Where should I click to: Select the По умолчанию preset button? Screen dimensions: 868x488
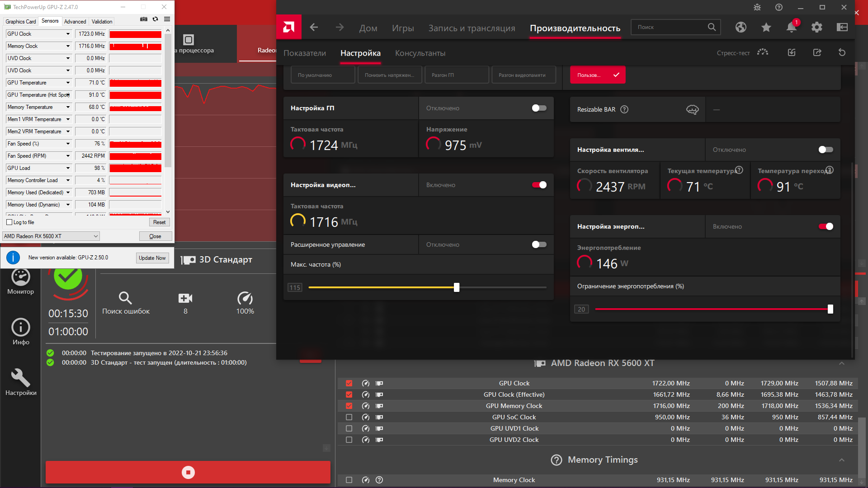coord(323,75)
